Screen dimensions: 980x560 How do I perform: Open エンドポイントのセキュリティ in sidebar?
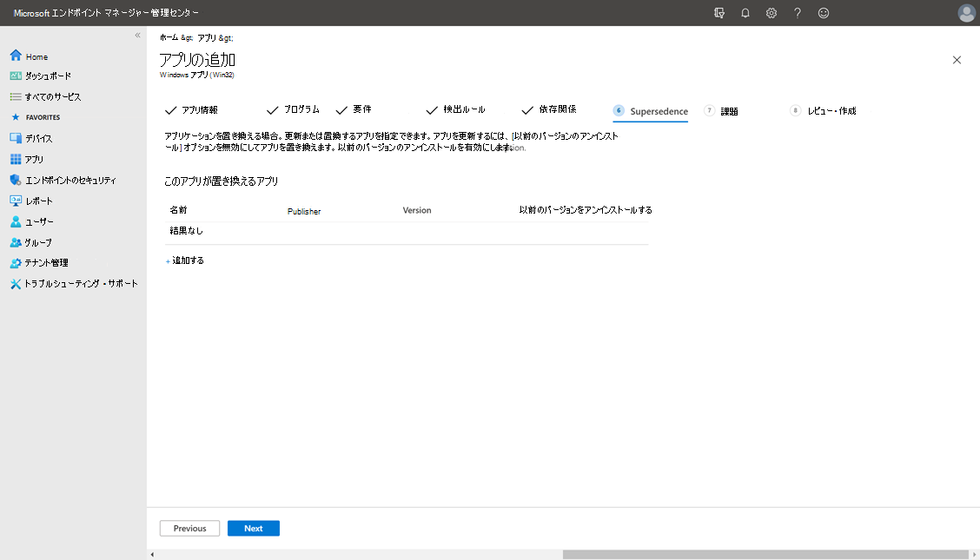[x=70, y=180]
